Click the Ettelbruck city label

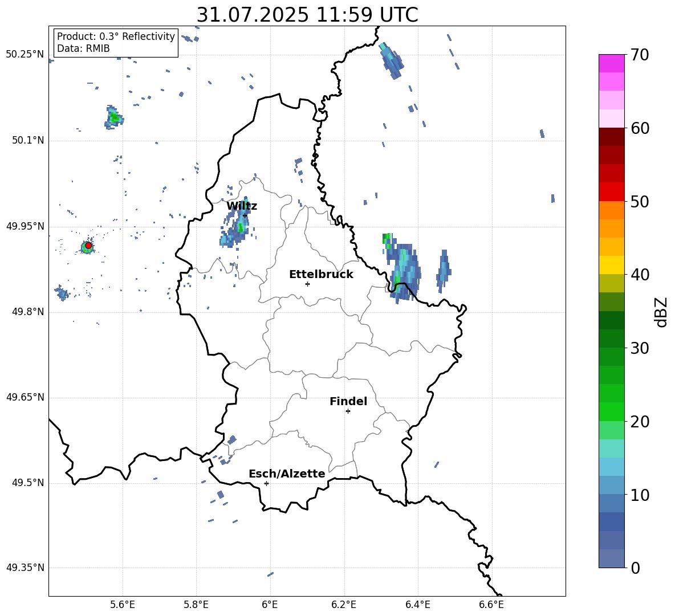pos(321,275)
